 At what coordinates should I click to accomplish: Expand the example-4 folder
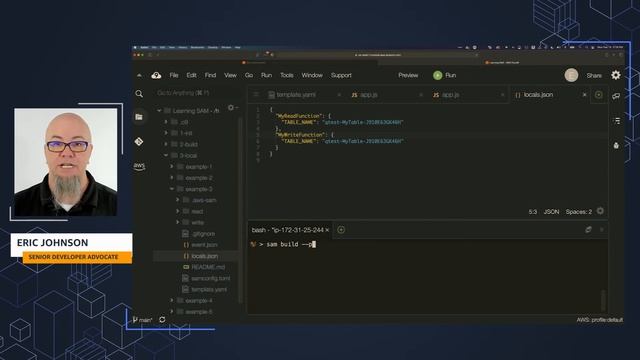[x=171, y=300]
